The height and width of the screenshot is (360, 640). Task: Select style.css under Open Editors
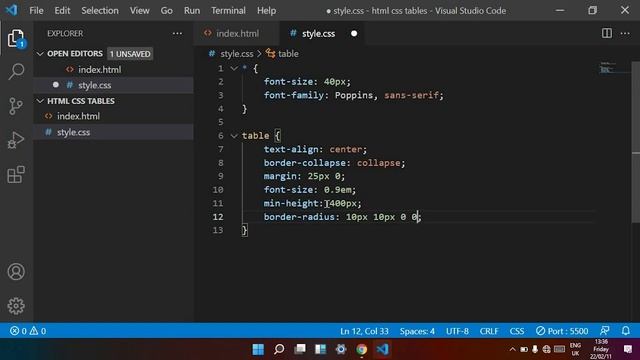click(x=113, y=85)
